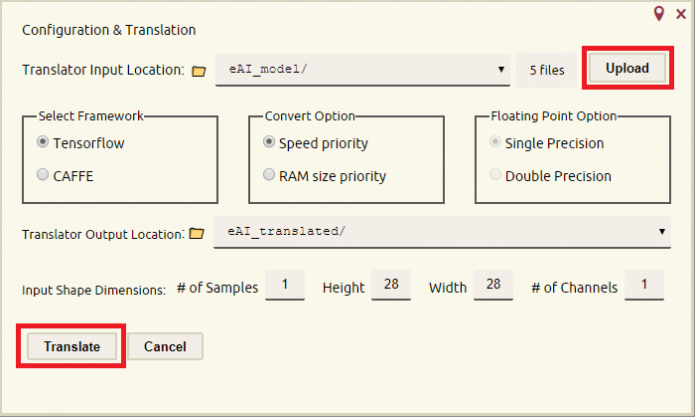Edit the # of Channels field
The width and height of the screenshot is (696, 418).
[x=644, y=286]
